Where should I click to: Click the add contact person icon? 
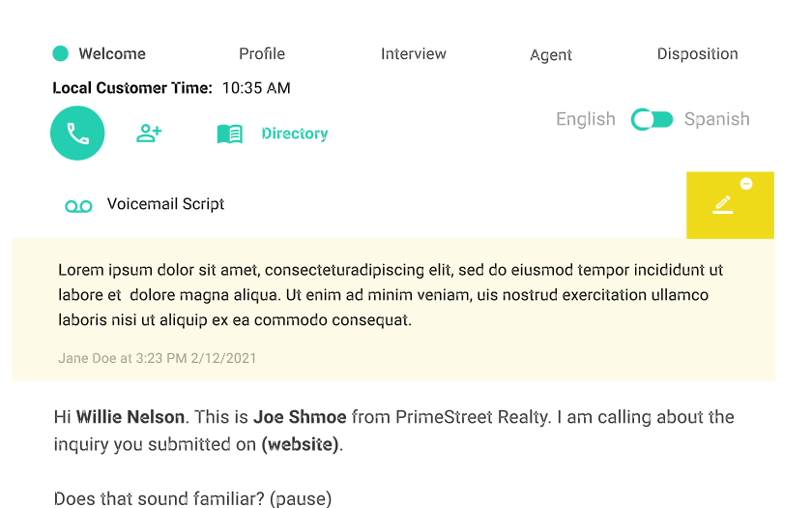pos(149,134)
